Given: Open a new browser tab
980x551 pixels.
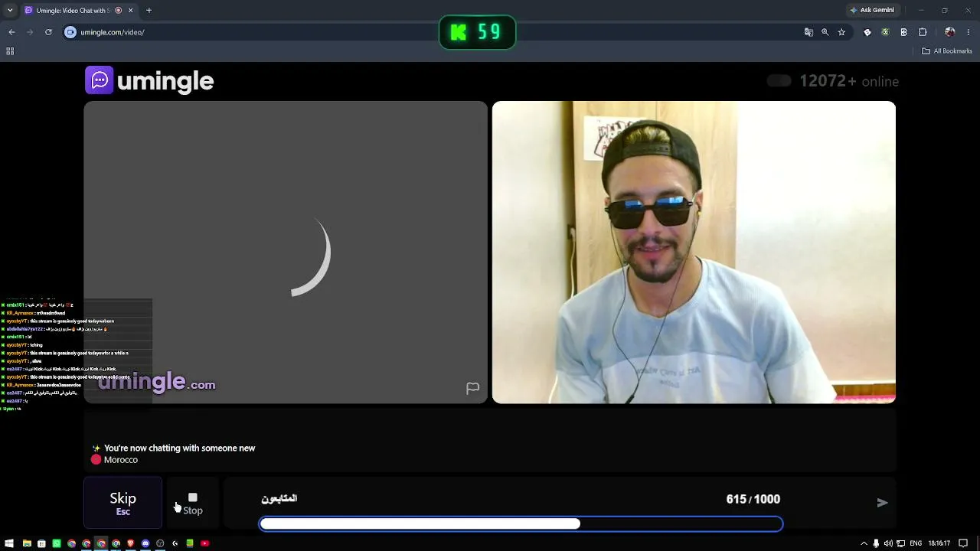Looking at the screenshot, I should pos(149,10).
